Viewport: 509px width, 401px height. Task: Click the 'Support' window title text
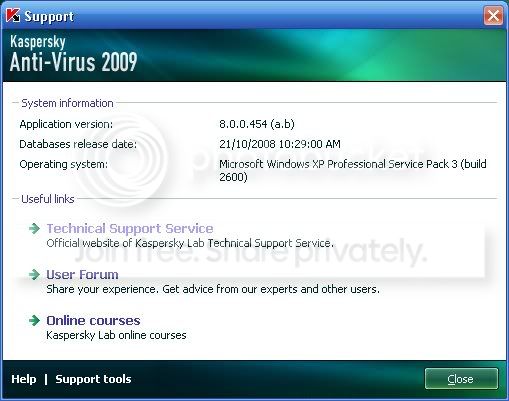point(49,17)
